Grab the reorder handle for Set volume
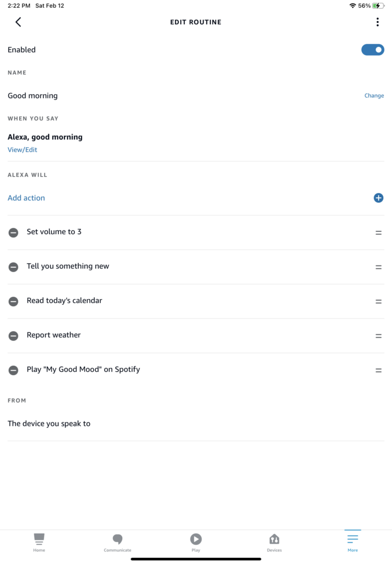This screenshot has width=392, height=564. point(378,233)
